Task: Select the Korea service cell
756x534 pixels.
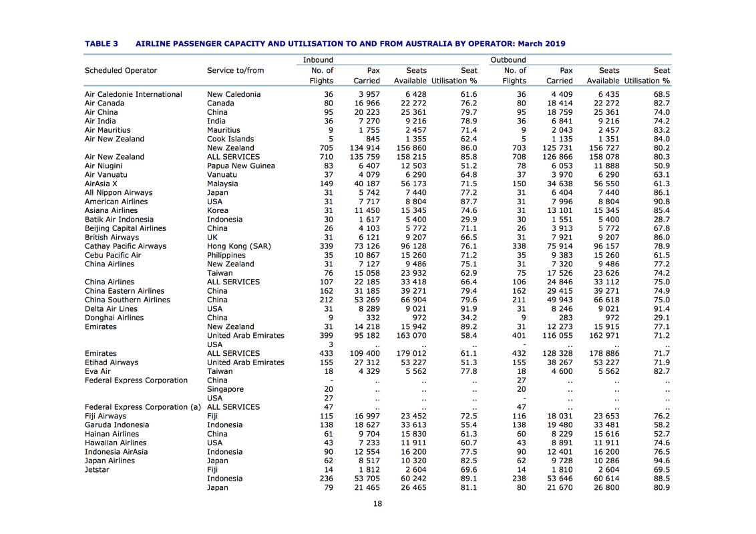Action: [x=218, y=210]
